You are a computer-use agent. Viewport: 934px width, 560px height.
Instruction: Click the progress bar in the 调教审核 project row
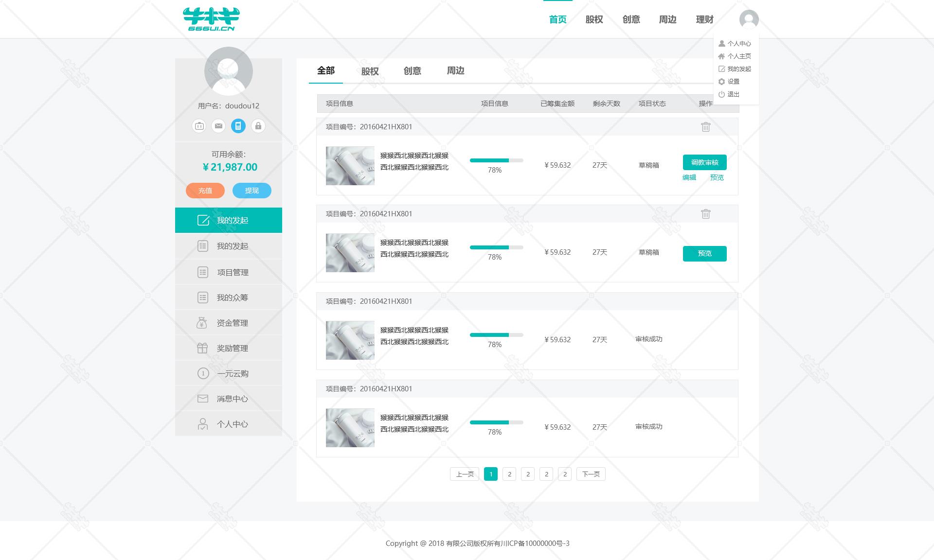(496, 160)
